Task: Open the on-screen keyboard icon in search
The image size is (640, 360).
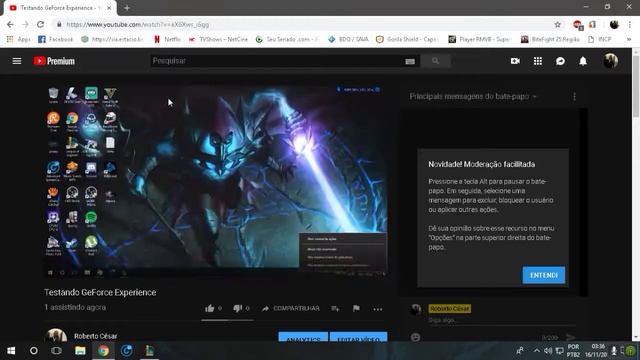Action: pyautogui.click(x=410, y=61)
